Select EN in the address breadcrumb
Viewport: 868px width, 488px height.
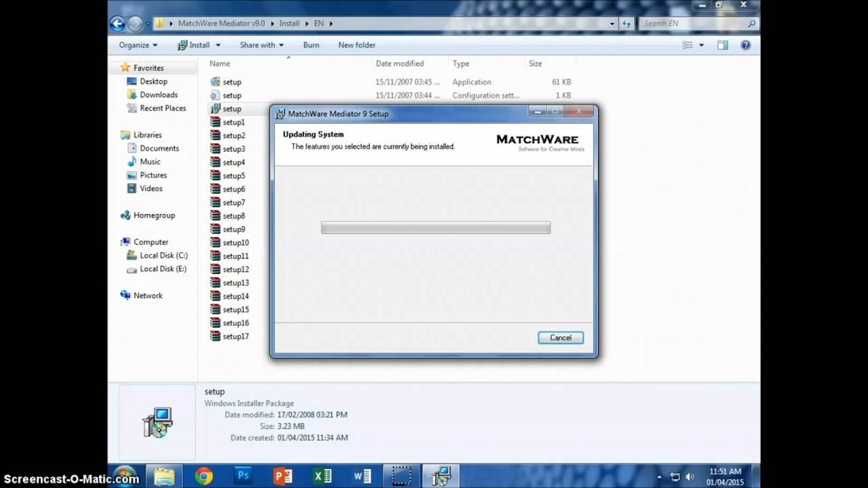319,23
